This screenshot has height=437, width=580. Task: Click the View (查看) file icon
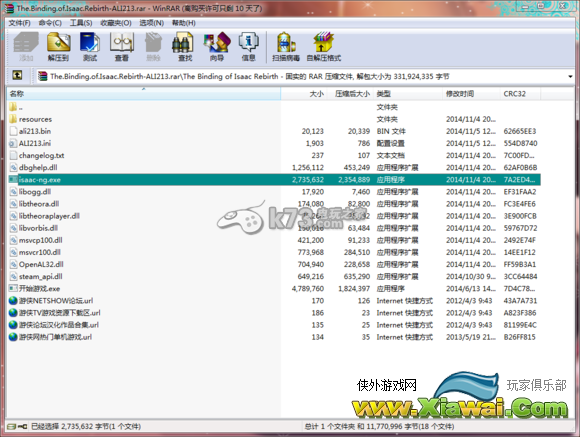click(122, 46)
